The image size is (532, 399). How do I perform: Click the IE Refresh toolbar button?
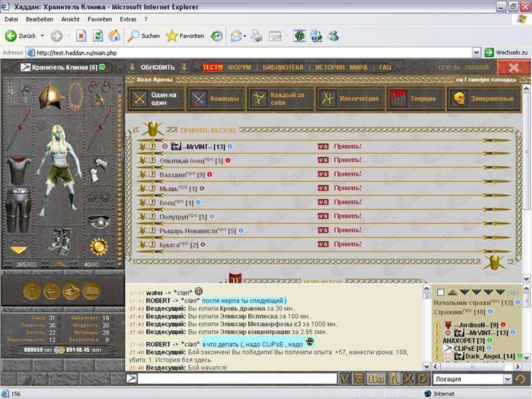click(x=98, y=36)
